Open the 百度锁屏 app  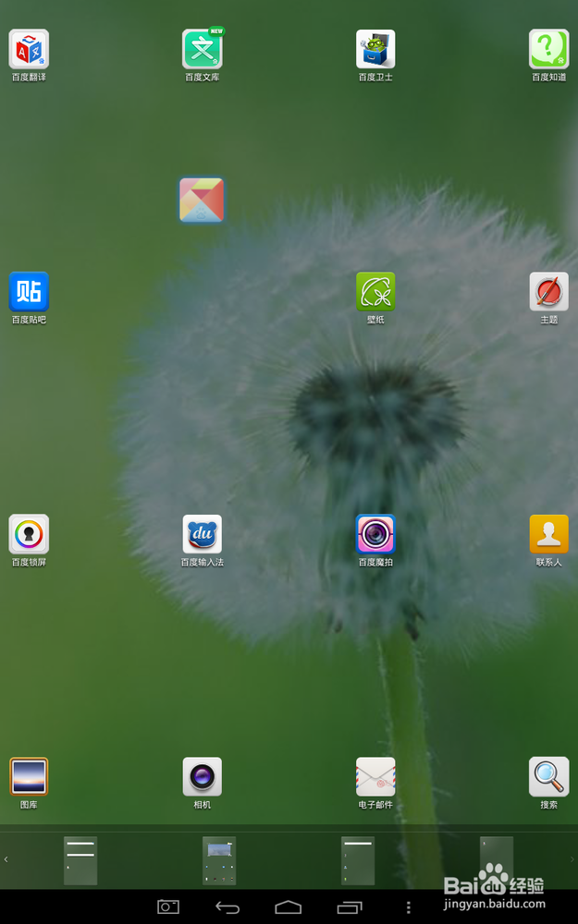coord(29,534)
